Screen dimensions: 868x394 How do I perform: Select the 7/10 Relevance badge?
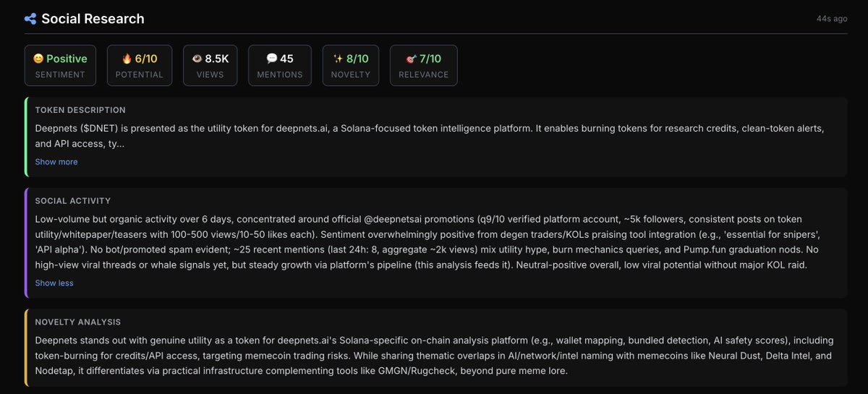click(423, 65)
